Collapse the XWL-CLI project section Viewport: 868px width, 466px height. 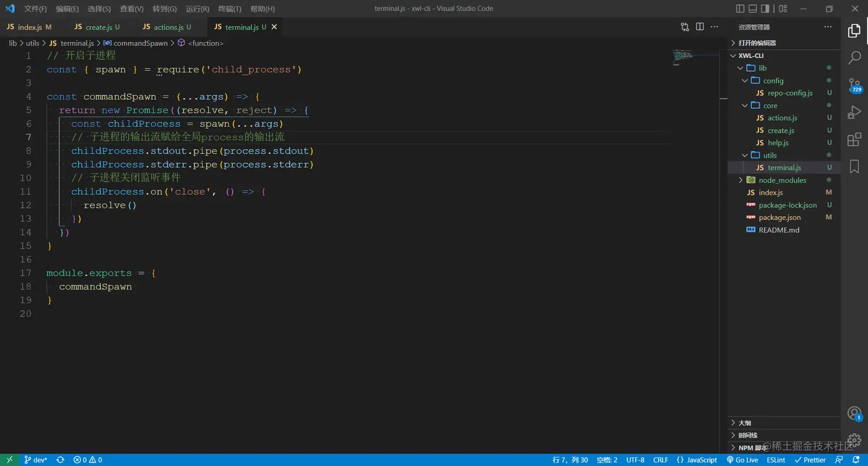pos(784,56)
